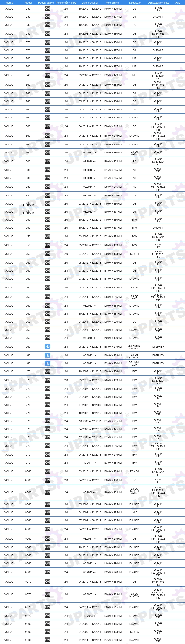Click the Nadwozie column header

pos(135,3)
